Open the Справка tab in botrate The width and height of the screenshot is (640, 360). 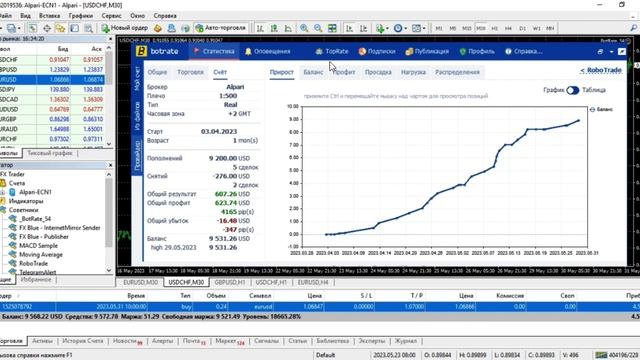click(524, 51)
